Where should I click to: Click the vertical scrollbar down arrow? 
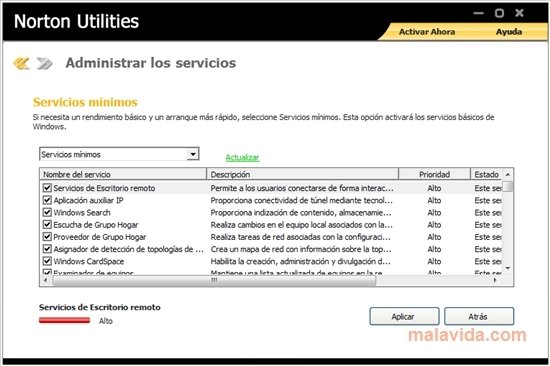[508, 268]
